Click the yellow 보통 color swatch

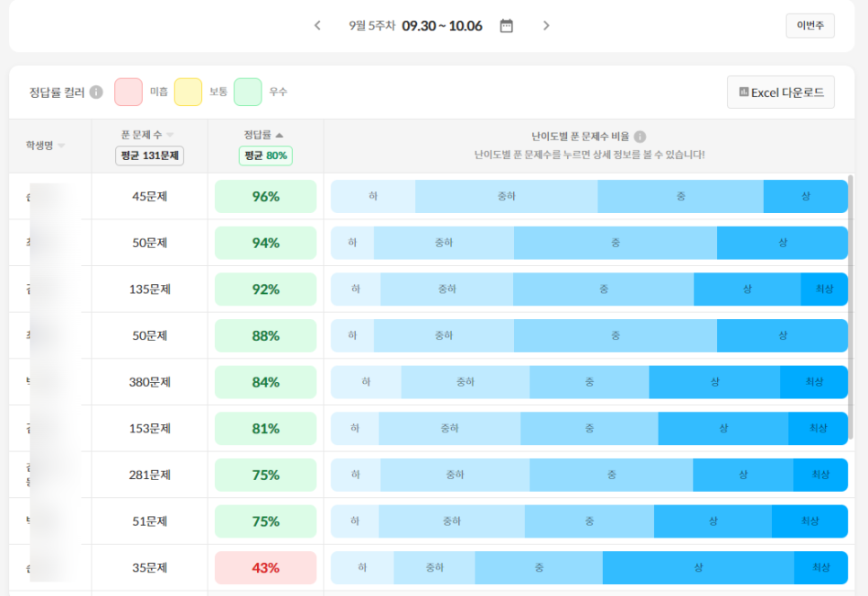click(188, 92)
